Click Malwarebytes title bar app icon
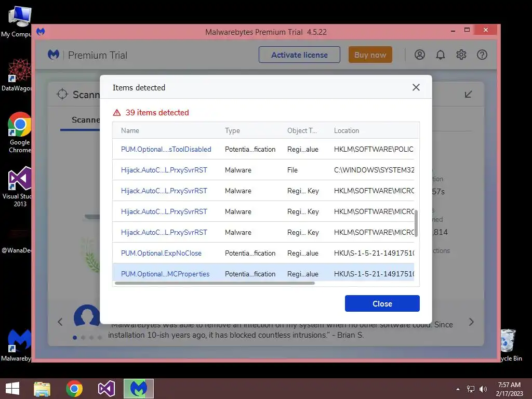The height and width of the screenshot is (399, 532). coord(41,32)
